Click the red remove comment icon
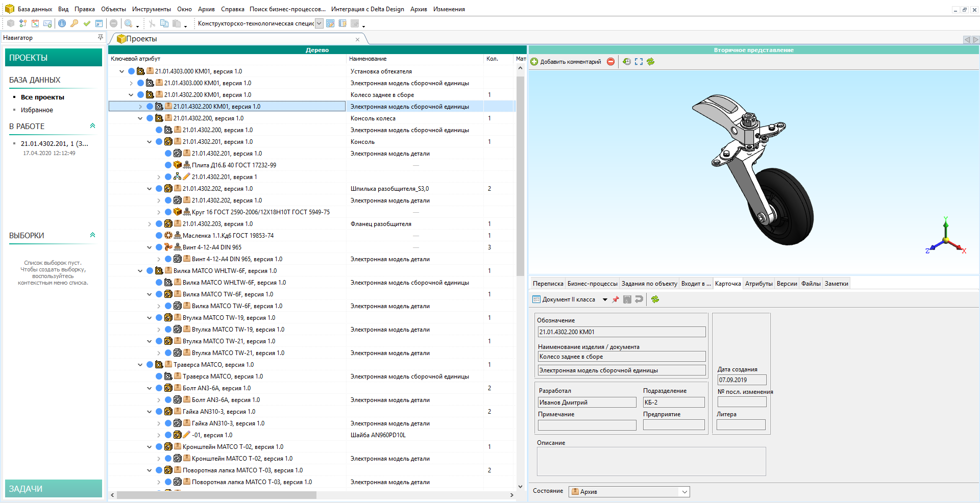This screenshot has width=980, height=503. point(610,62)
